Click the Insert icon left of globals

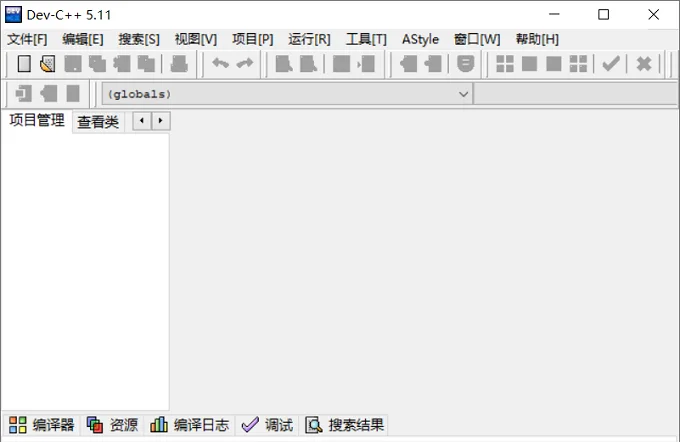click(23, 93)
